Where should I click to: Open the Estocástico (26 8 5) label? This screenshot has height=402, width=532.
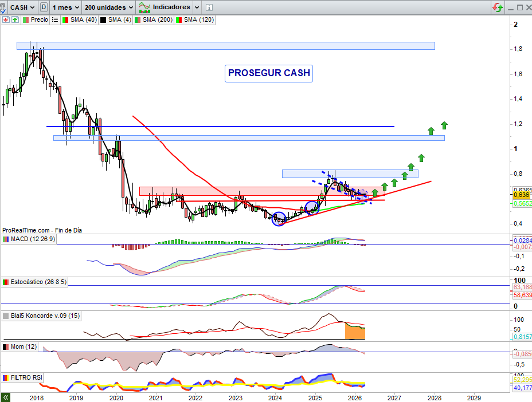(38, 282)
